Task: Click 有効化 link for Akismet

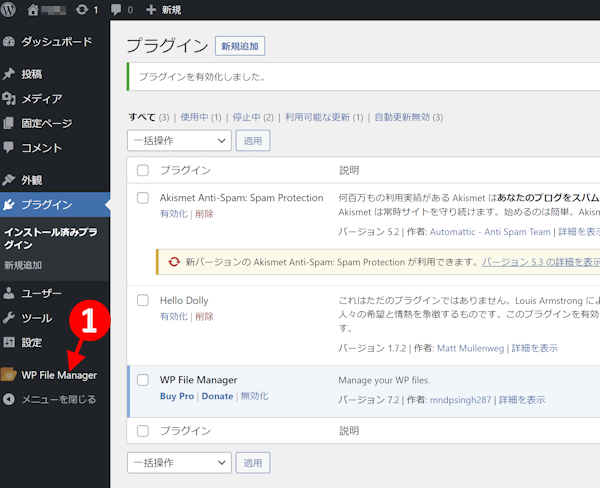Action: coord(174,214)
